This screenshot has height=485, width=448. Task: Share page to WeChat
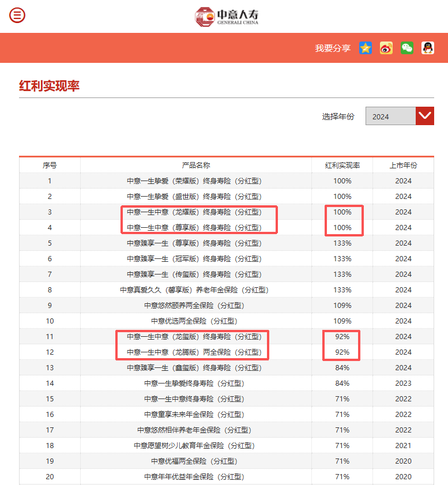tap(407, 48)
